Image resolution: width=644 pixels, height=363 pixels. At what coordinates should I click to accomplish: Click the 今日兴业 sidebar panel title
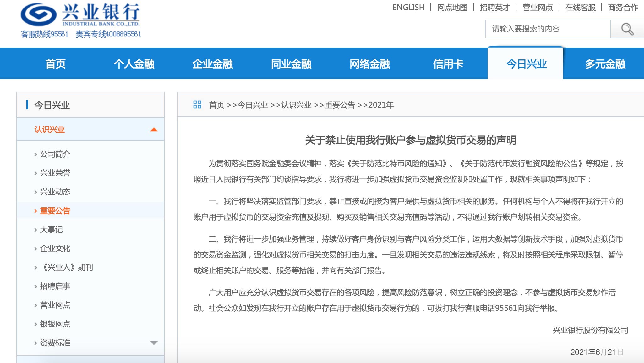52,105
